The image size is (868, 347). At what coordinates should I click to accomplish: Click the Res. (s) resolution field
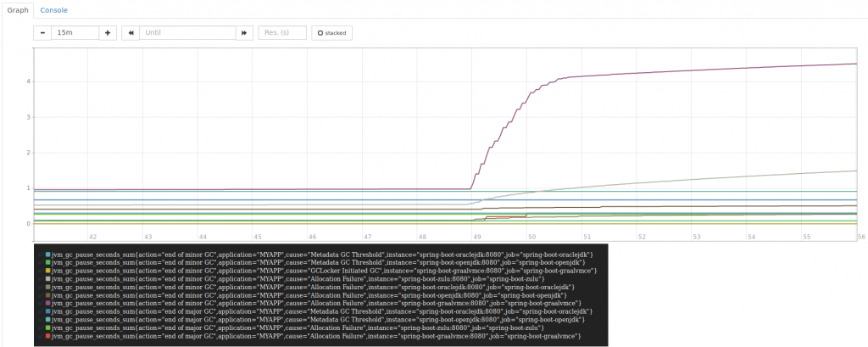coord(281,32)
